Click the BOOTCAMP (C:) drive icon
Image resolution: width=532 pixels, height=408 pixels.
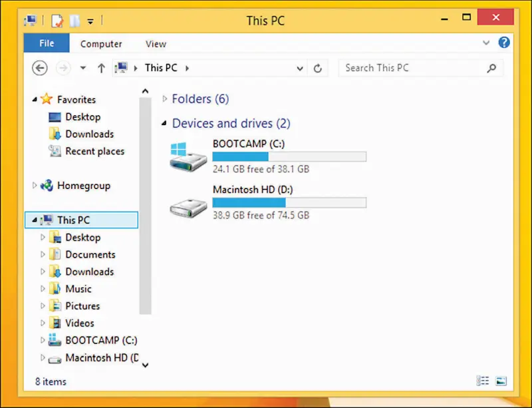pyautogui.click(x=187, y=156)
